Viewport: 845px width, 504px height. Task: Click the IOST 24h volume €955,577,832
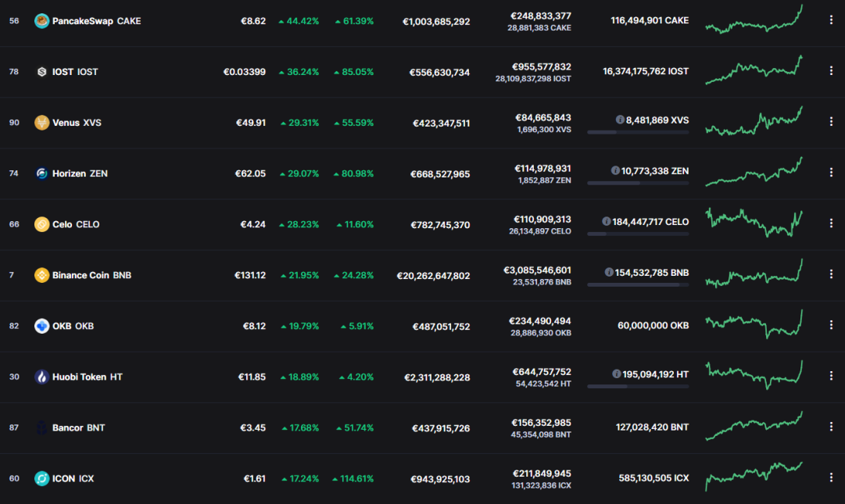[x=542, y=66]
